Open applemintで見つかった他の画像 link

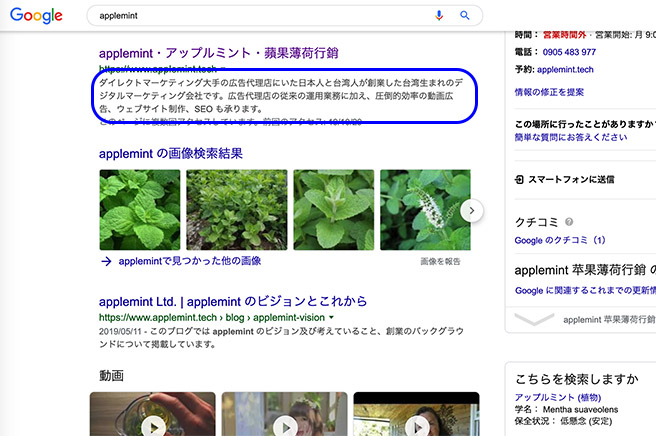190,261
